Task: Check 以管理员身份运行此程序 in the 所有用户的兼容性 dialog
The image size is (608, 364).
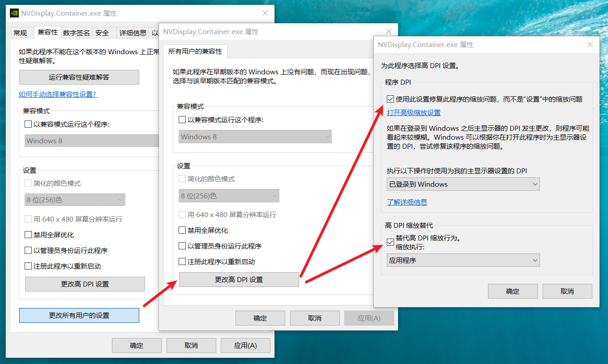Action: [182, 246]
